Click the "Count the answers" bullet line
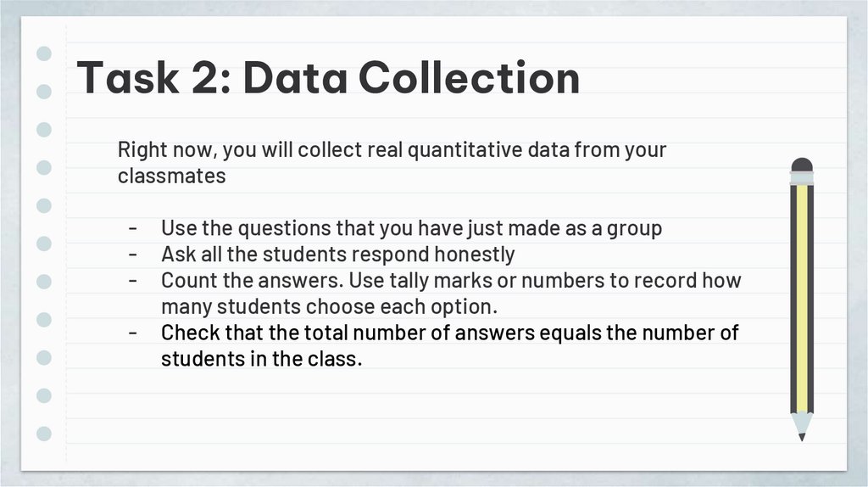Screen dimensions: 868x487 450,281
